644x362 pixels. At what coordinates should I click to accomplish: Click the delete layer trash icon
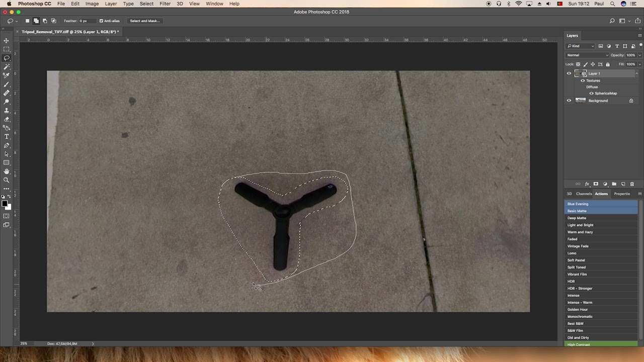coord(632,184)
